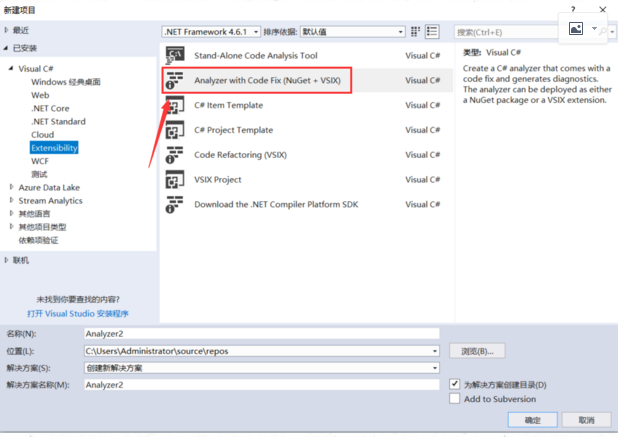Select Code Refactoring (VSIX) template

tap(307, 155)
